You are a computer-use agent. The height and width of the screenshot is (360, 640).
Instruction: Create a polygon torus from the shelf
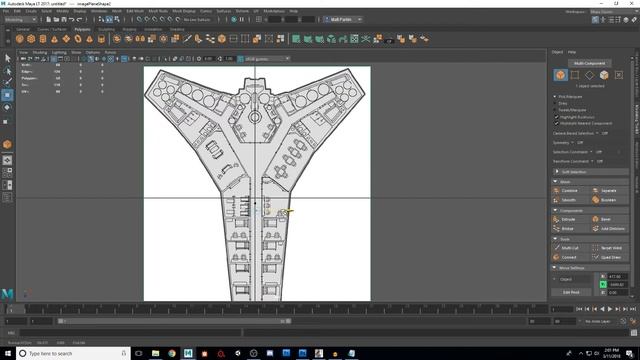(x=78, y=39)
